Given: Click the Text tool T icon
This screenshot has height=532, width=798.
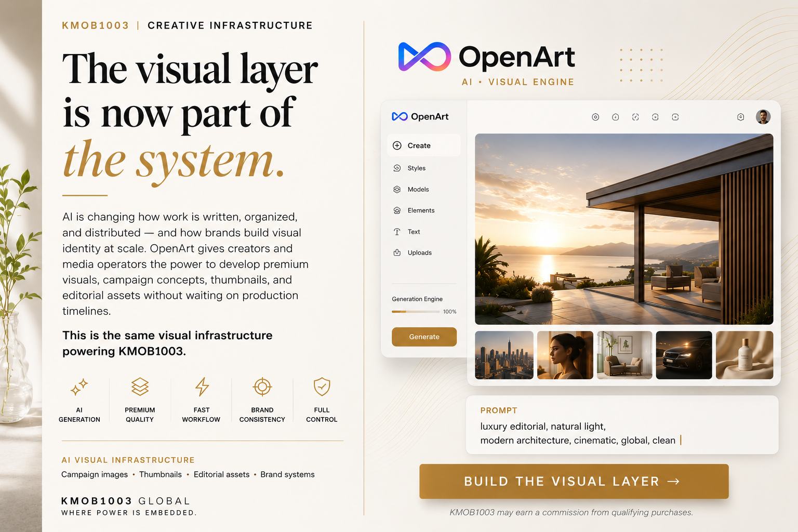Looking at the screenshot, I should coord(397,232).
